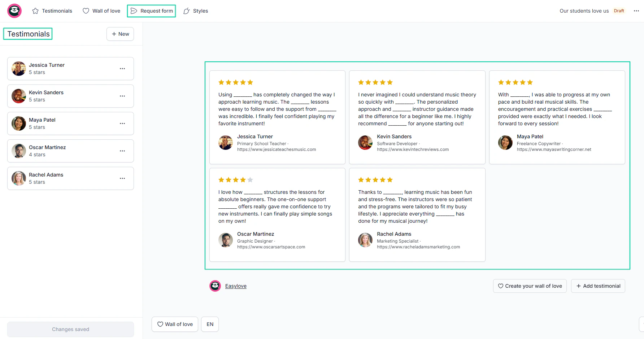Click 'Primary School Teacher' job title text
This screenshot has height=339, width=644.
pos(262,144)
